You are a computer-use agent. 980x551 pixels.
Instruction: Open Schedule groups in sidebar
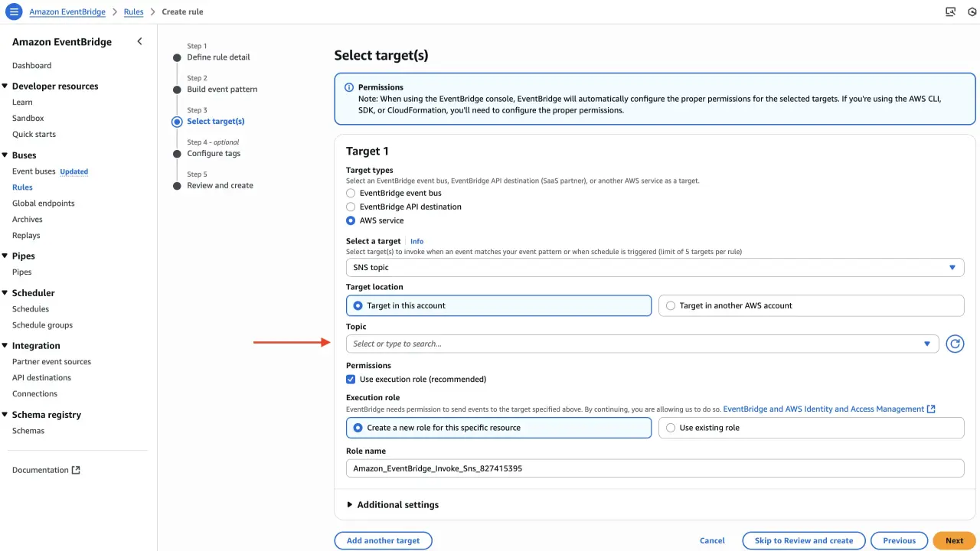42,325
